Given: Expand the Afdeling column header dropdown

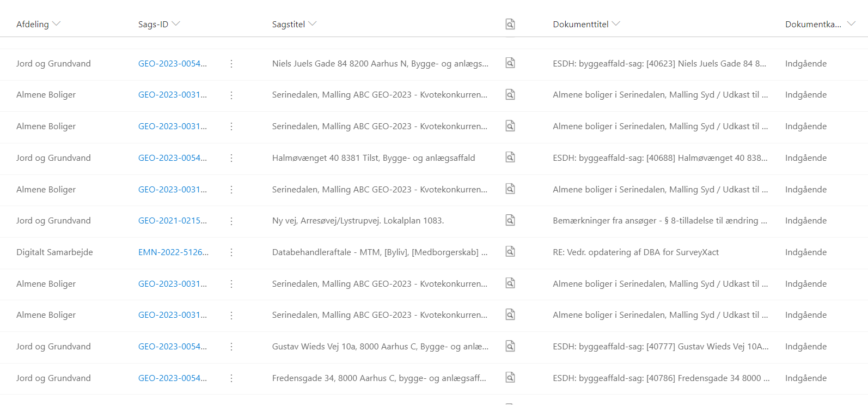Looking at the screenshot, I should pyautogui.click(x=57, y=24).
